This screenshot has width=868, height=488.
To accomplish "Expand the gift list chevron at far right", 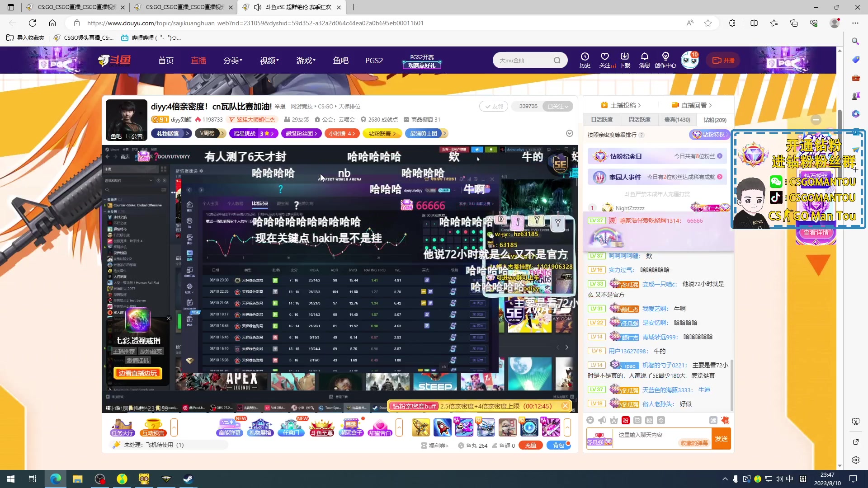I will [567, 427].
